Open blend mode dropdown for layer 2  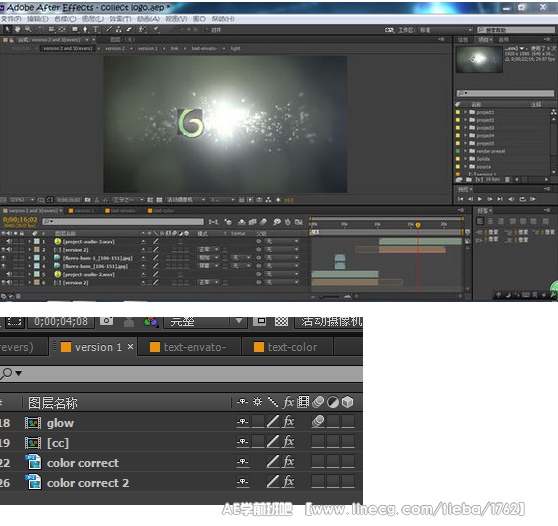[208, 249]
